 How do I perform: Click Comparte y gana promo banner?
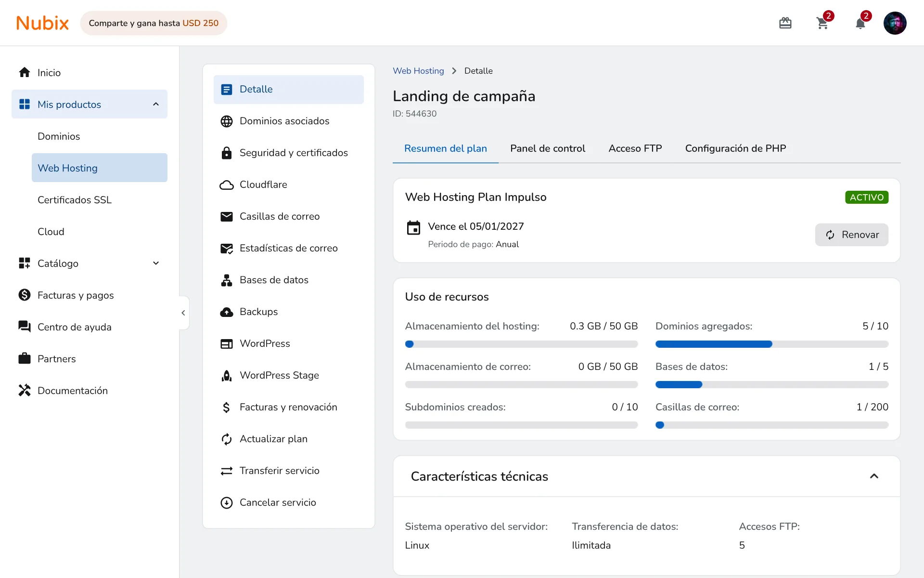coord(154,23)
